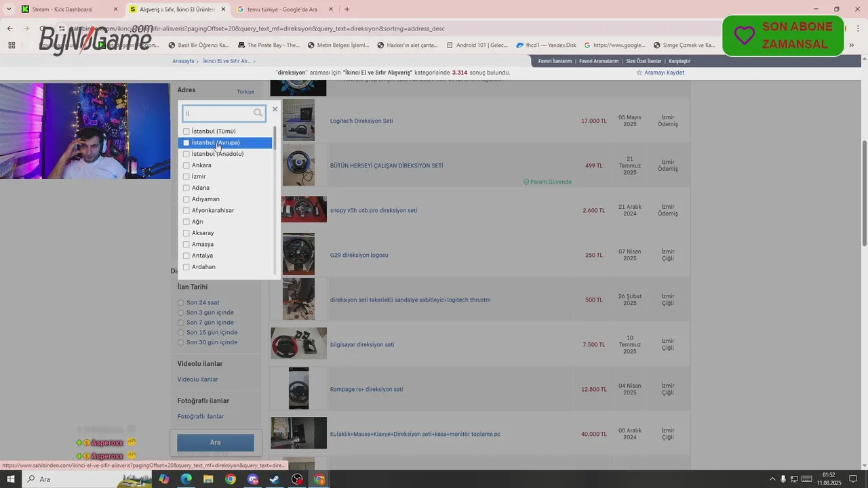Click the blue Ara search button
The height and width of the screenshot is (488, 868).
pos(216,443)
